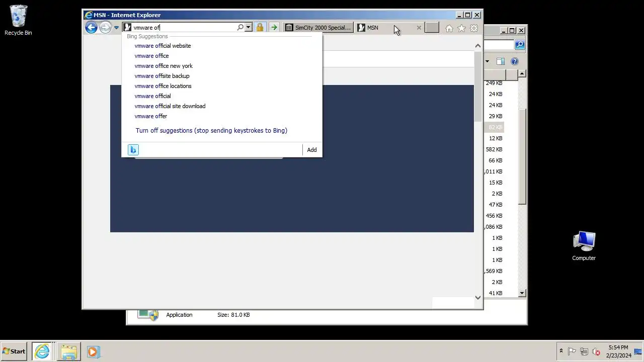Click 'Size: 81.0 KB' in details pane
This screenshot has height=362, width=644.
(233, 315)
